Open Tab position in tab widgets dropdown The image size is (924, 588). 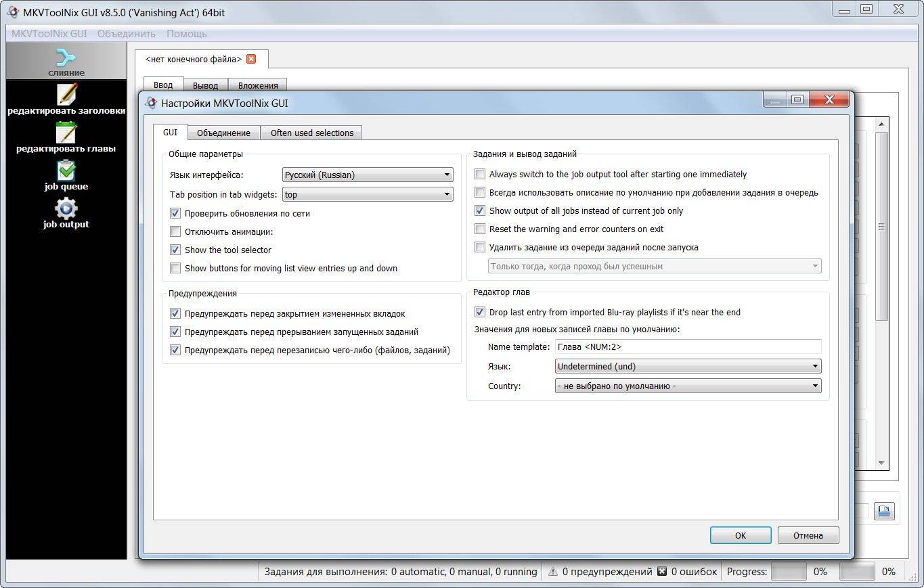coord(368,194)
